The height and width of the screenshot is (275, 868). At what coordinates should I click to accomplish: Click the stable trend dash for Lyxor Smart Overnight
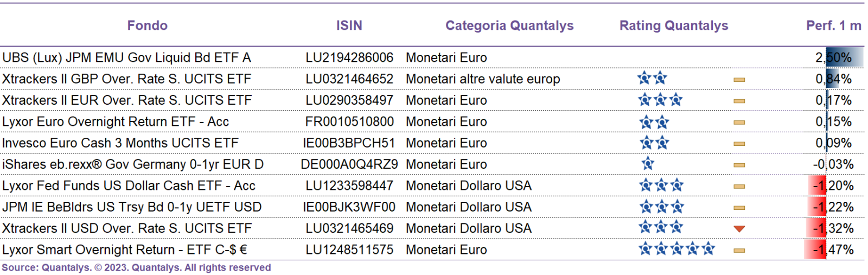(739, 251)
